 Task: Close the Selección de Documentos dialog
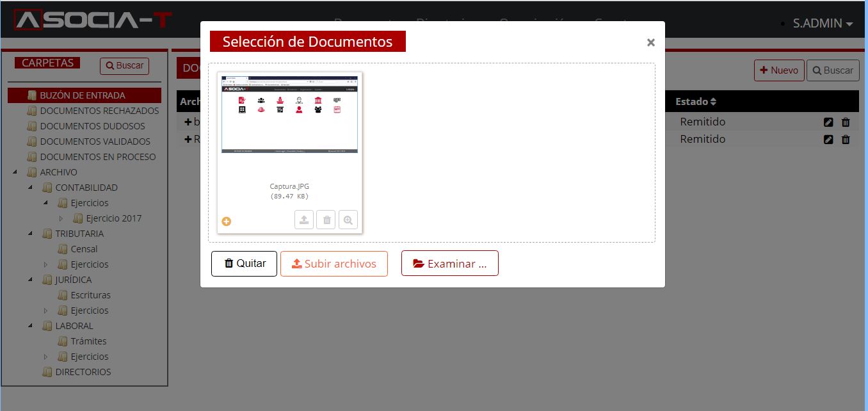(x=650, y=42)
